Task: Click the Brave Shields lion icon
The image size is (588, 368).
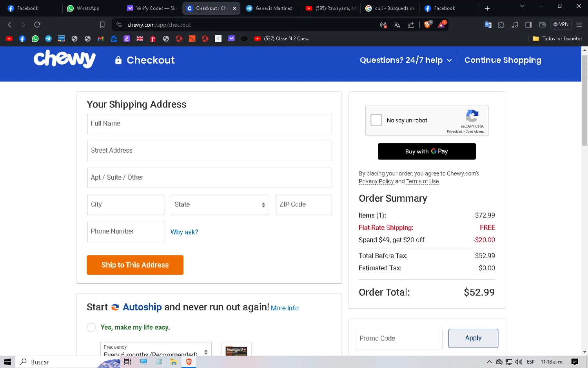Action: click(428, 25)
